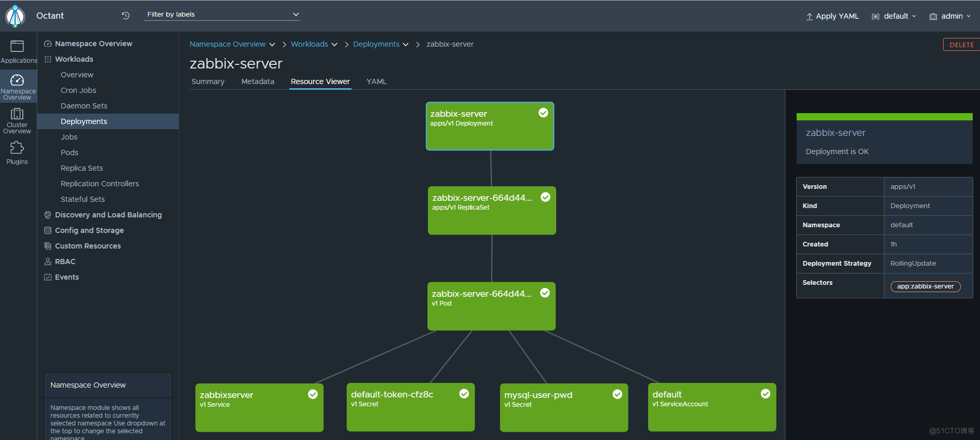Follow the Namespace Overview breadcrumb link

tap(227, 44)
